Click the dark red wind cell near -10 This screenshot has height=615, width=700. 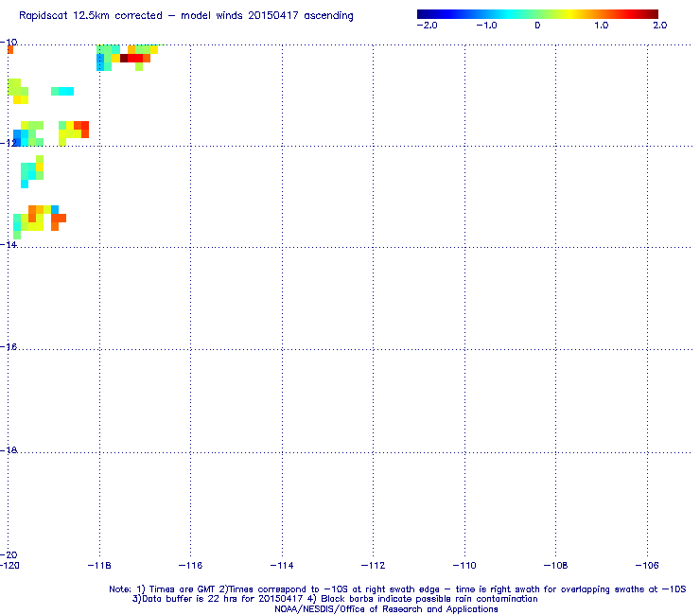coord(124,58)
